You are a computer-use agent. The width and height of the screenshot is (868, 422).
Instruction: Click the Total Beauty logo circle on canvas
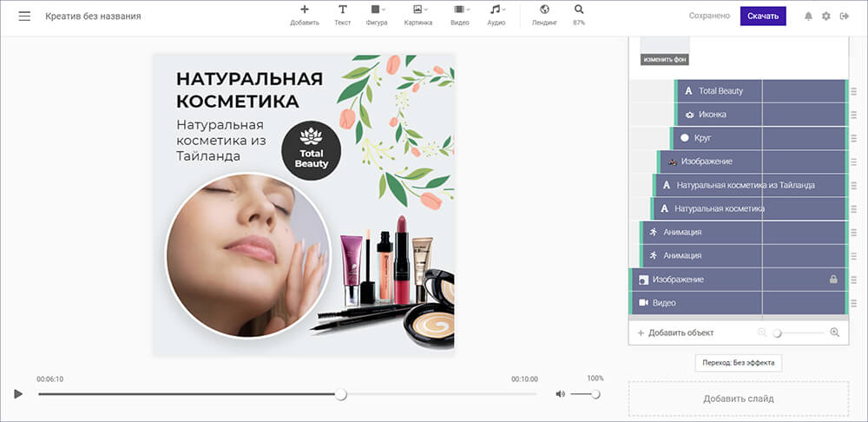point(311,150)
